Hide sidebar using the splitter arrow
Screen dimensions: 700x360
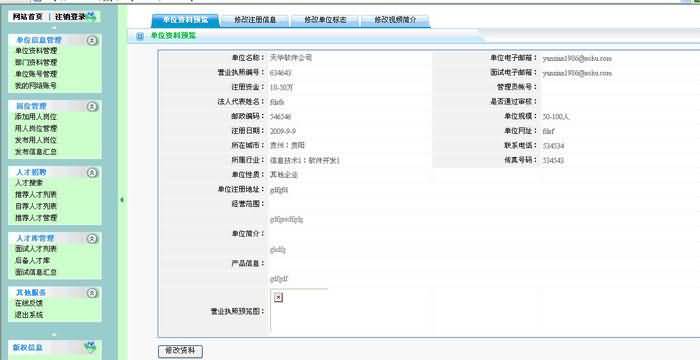[x=122, y=200]
